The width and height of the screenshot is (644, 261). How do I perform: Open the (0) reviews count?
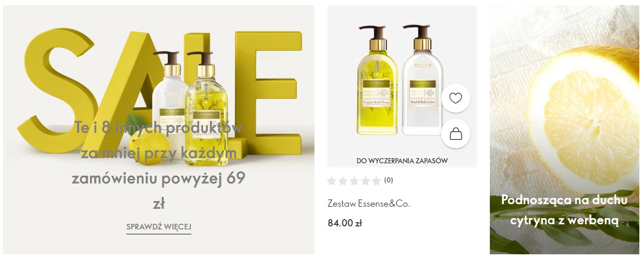pyautogui.click(x=388, y=181)
